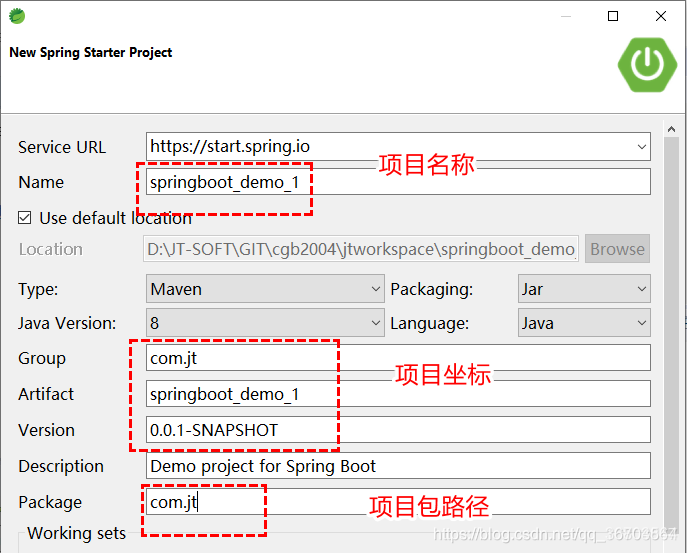The height and width of the screenshot is (553, 687).
Task: Click the Name input field
Action: point(398,182)
